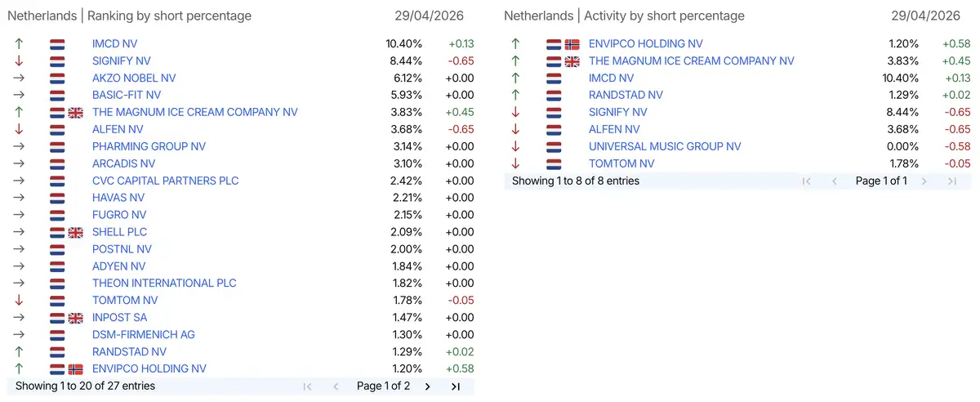Image resolution: width=980 pixels, height=402 pixels.
Task: Click Netherlands flag in ADYEN NV row
Action: [57, 266]
